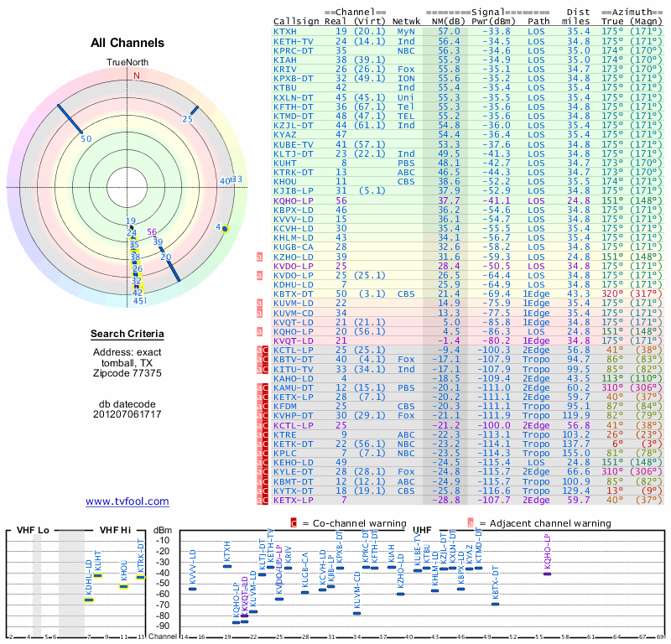Click the All Channels heading
Viewport: 671px width, 644px height.
127,43
